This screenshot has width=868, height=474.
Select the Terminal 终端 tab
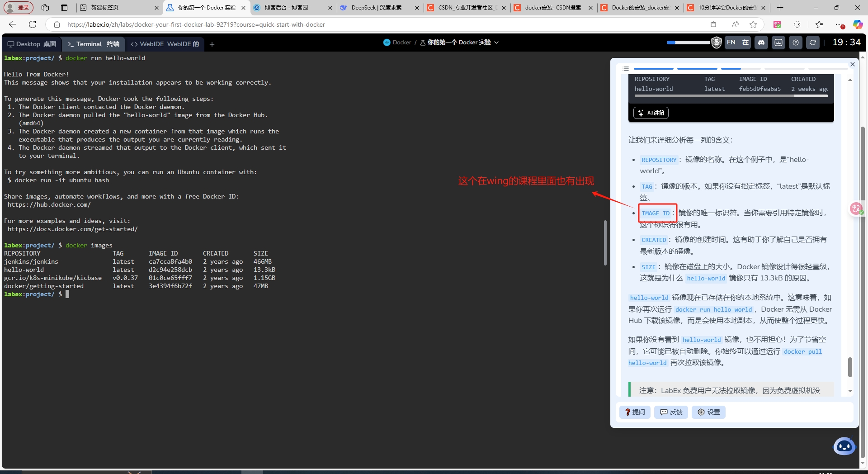coord(94,44)
